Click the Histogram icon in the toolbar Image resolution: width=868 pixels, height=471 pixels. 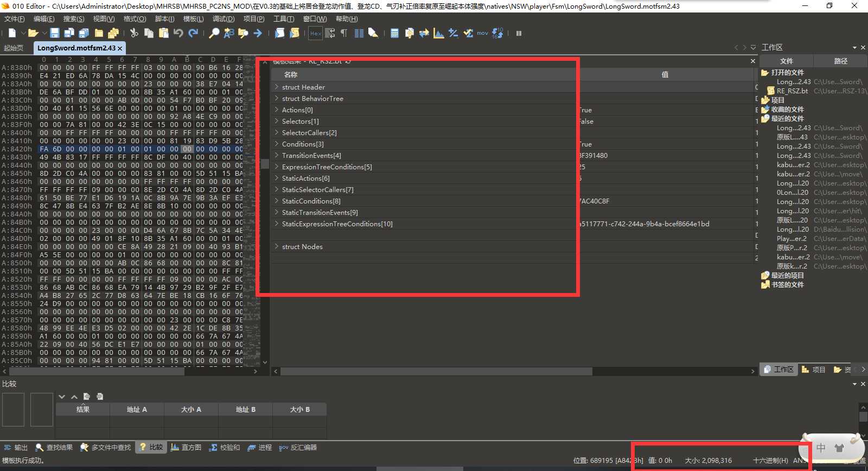coord(439,33)
